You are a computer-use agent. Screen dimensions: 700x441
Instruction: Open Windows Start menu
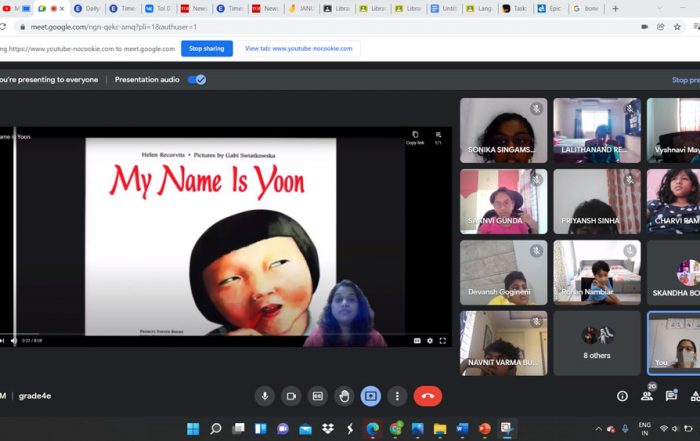click(193, 429)
